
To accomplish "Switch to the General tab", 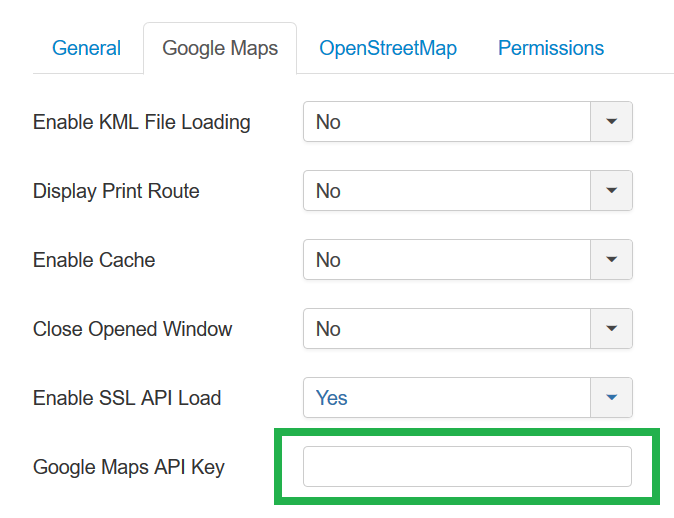I will (86, 48).
